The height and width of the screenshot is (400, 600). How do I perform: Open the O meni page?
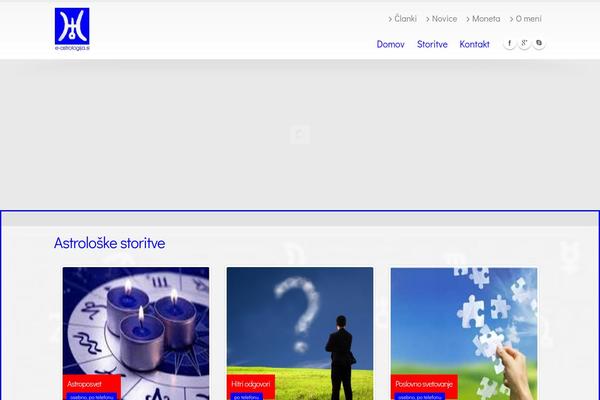[x=528, y=18]
